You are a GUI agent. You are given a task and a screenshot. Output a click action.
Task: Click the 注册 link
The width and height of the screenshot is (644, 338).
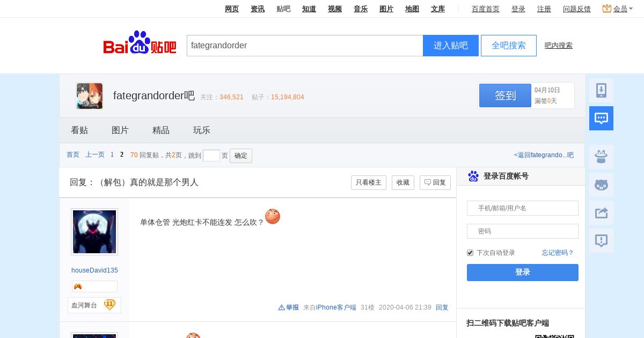[x=544, y=9]
